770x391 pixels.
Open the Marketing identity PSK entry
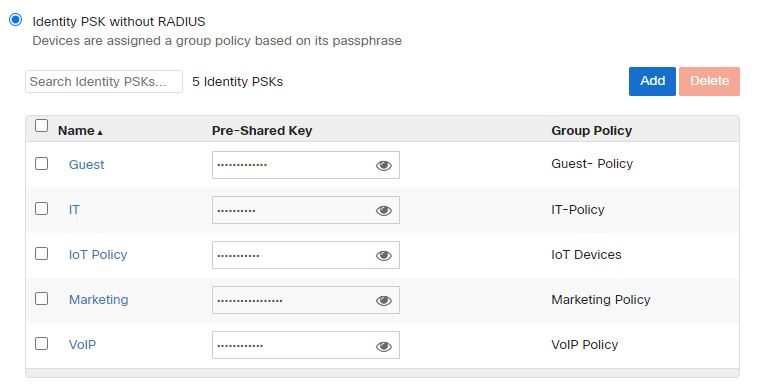(x=99, y=300)
